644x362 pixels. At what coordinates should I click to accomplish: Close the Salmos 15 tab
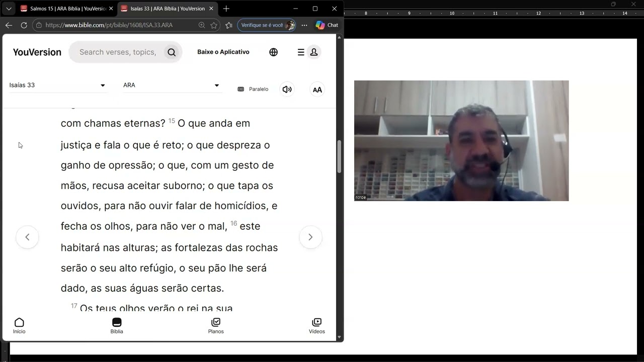click(x=111, y=9)
